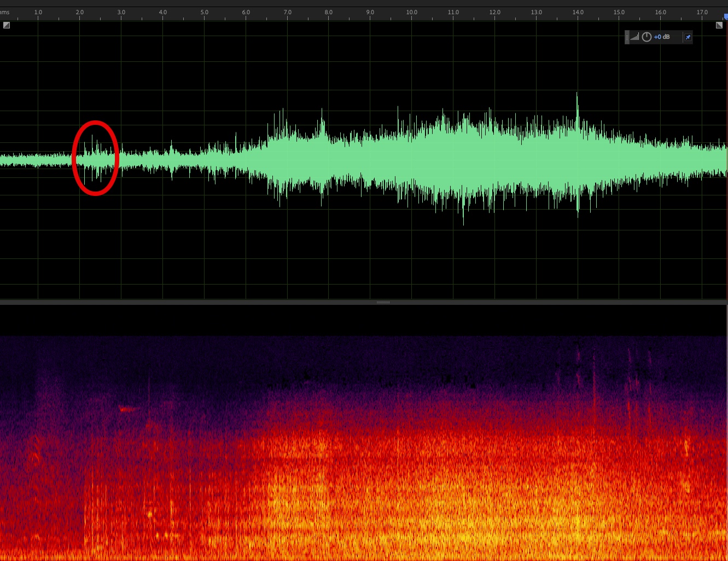The height and width of the screenshot is (561, 728).
Task: Click the 3.0 mark on time ruler
Action: tap(121, 12)
